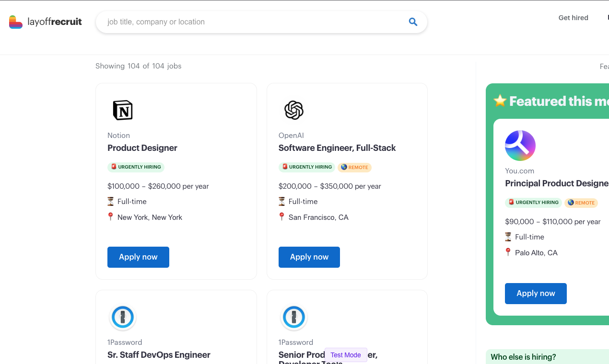
Task: Click the Test Mode badge
Action: click(x=346, y=355)
